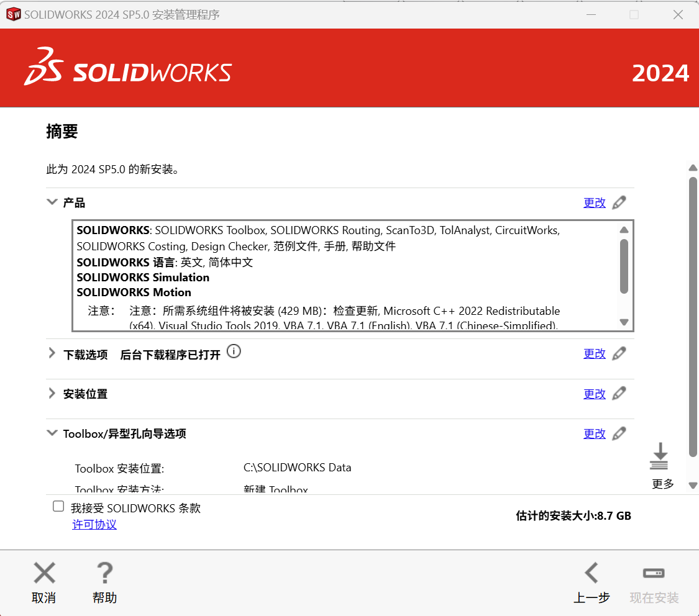Viewport: 699px width, 616px height.
Task: Click the pencil icon for Toolbox/异型孔向导选项
Action: pos(619,433)
